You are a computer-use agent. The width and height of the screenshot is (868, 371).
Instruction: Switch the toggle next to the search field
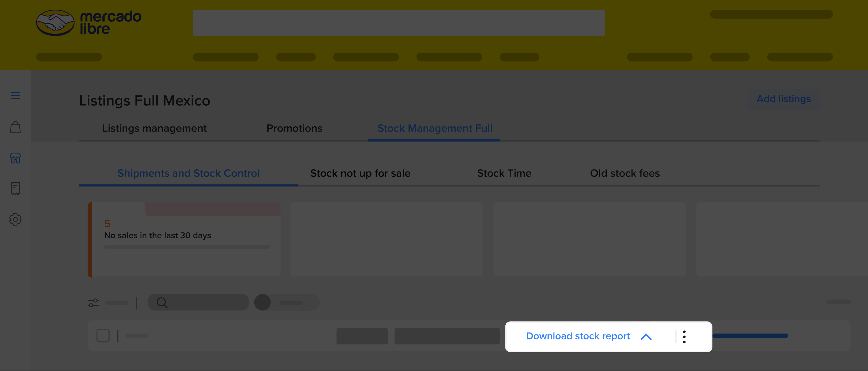(286, 302)
